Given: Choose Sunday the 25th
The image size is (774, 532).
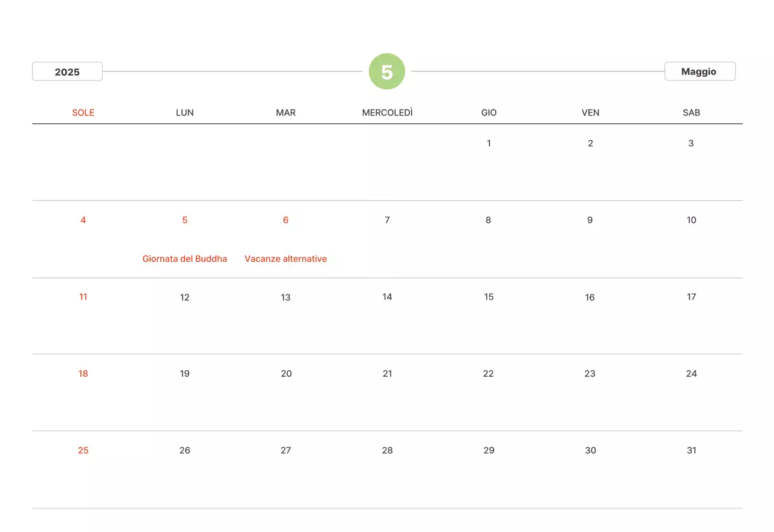Looking at the screenshot, I should 83,450.
